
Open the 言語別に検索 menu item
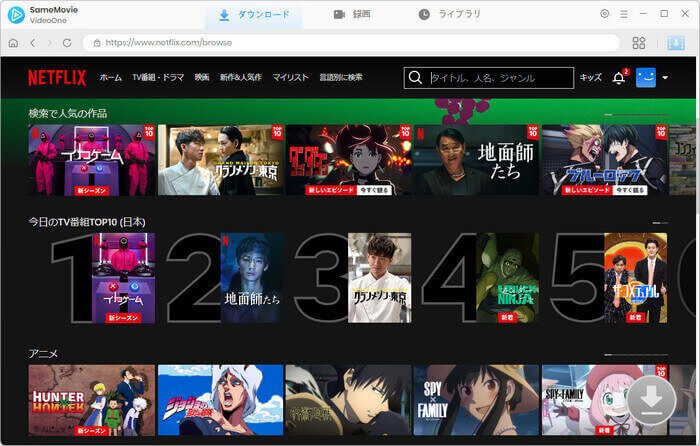pos(341,78)
